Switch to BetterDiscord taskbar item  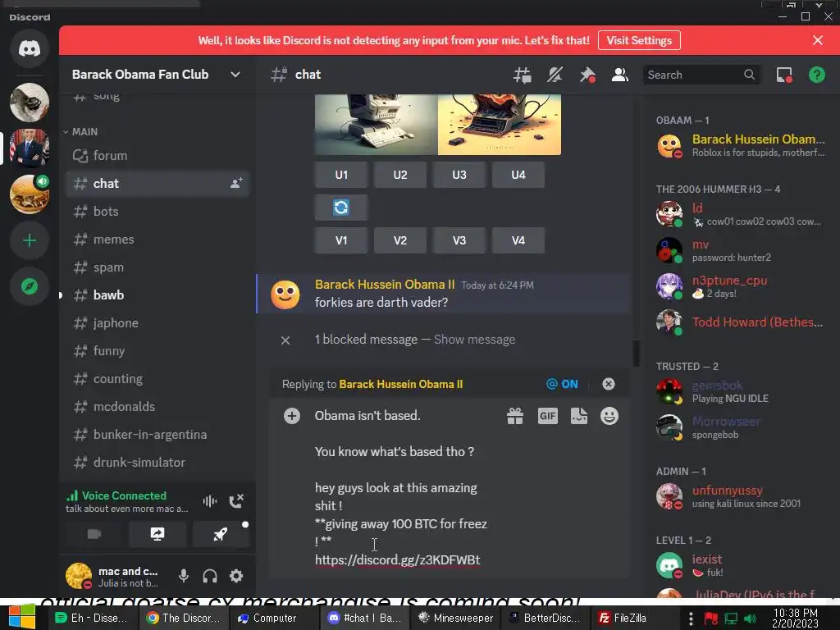point(546,618)
